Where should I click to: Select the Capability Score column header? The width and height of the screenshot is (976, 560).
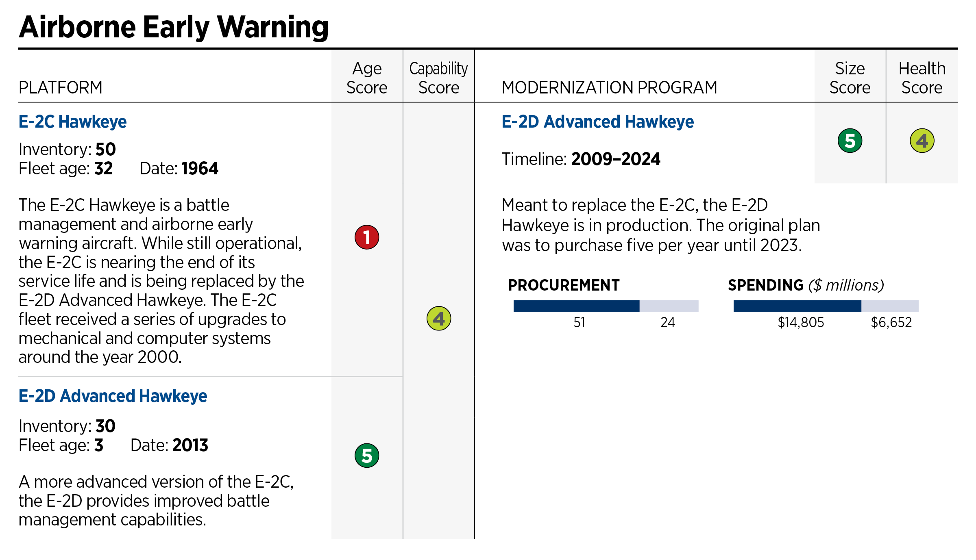point(439,78)
